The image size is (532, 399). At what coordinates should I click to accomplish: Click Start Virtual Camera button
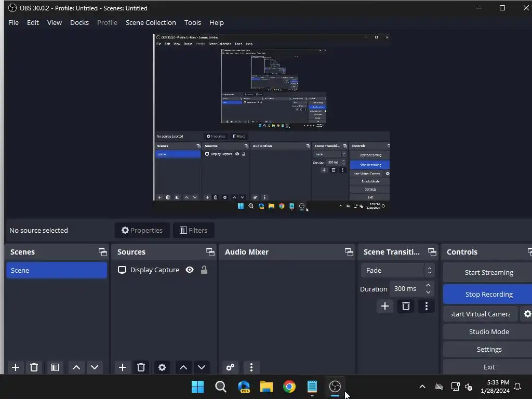pos(481,314)
